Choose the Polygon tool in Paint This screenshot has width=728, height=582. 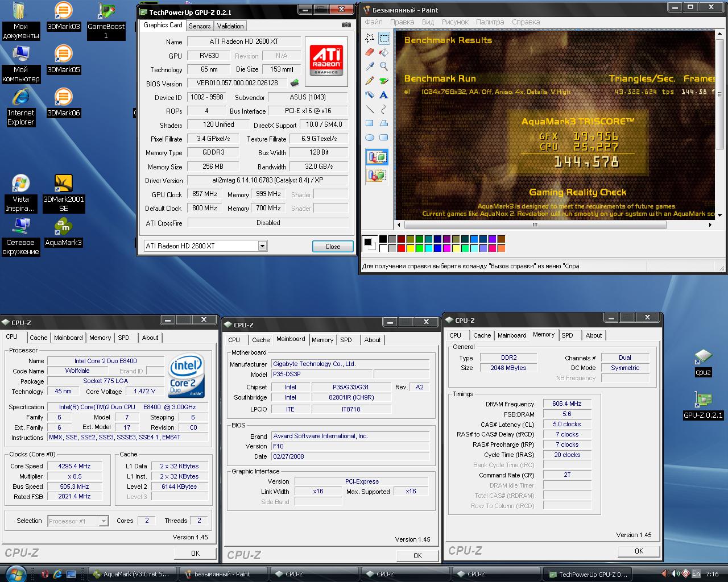[x=384, y=123]
